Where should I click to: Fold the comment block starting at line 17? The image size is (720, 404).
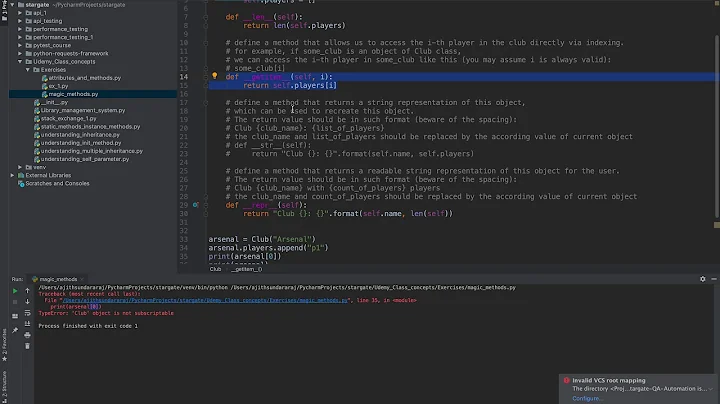(x=205, y=102)
